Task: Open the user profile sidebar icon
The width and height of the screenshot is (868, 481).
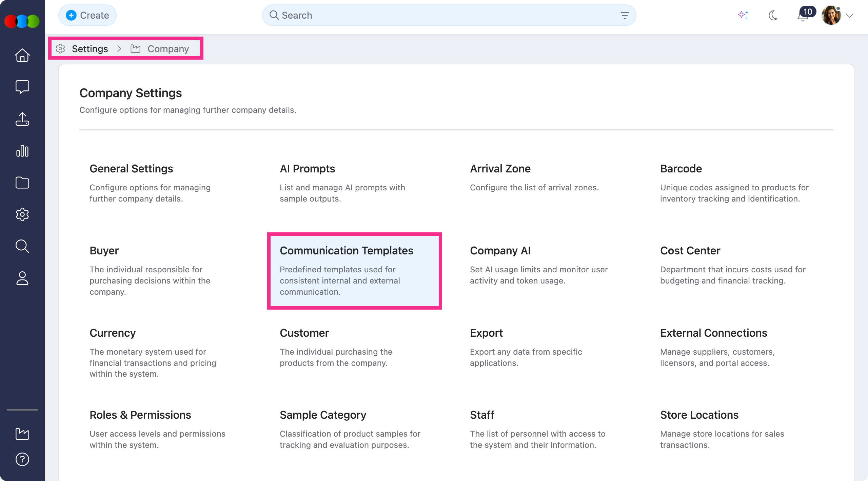Action: (22, 278)
